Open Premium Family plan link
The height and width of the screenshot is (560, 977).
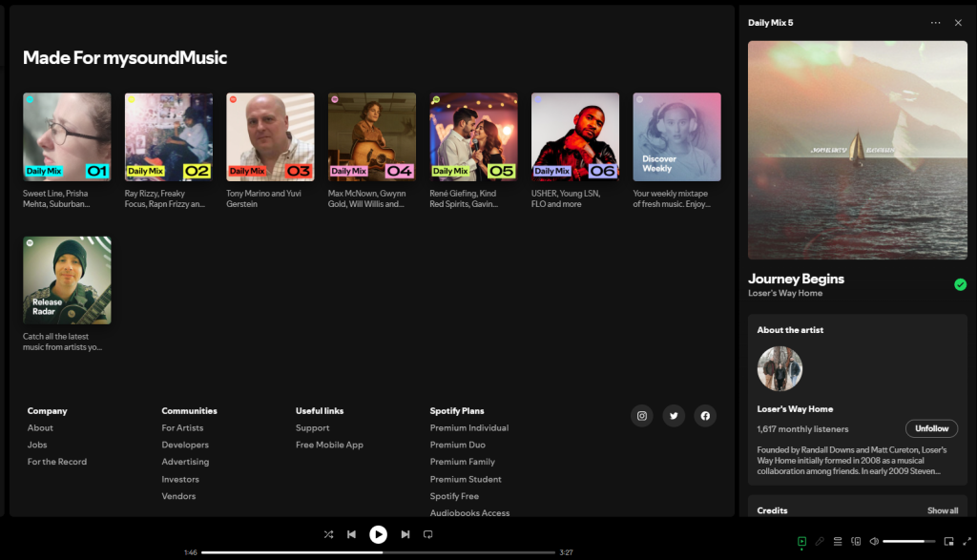click(x=463, y=462)
